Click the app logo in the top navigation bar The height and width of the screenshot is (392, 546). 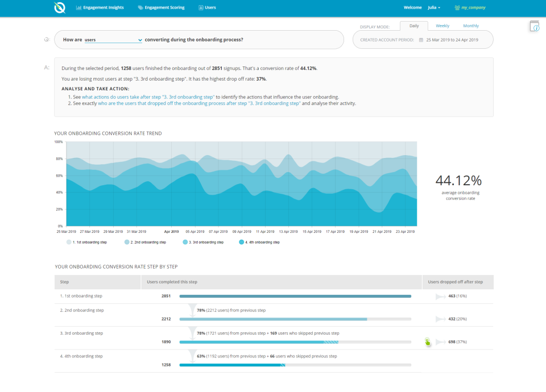pos(60,7)
